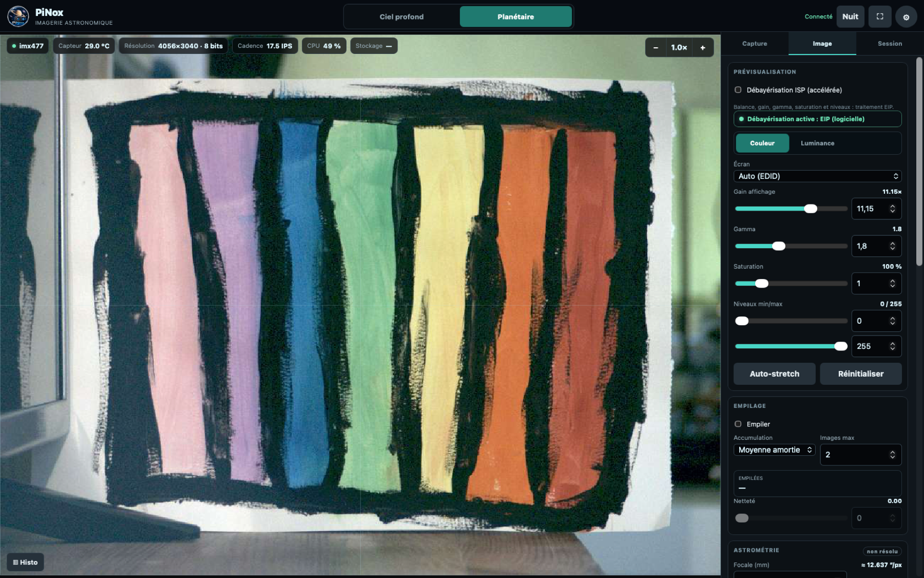Open the Accumulation Moyenne amortie dropdown

774,450
